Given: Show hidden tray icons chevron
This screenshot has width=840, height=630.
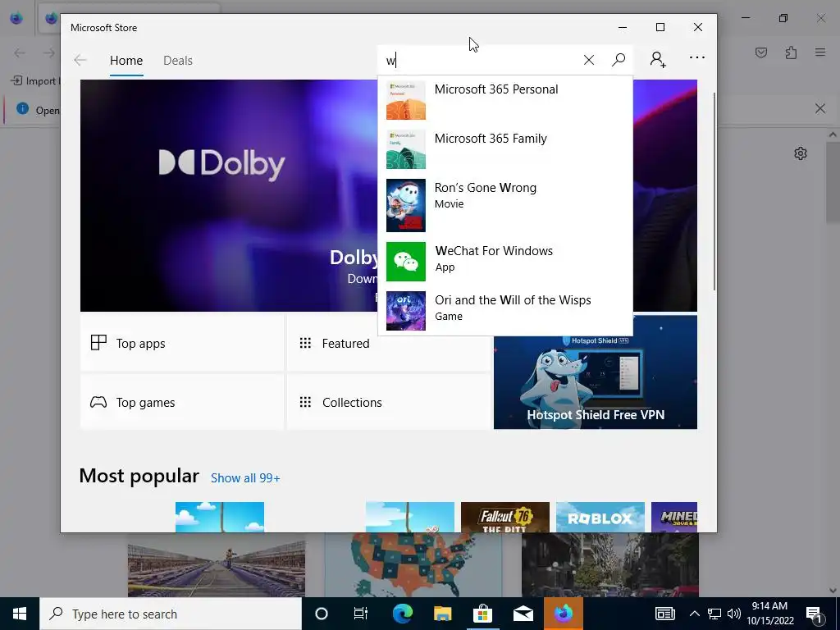Looking at the screenshot, I should click(694, 614).
